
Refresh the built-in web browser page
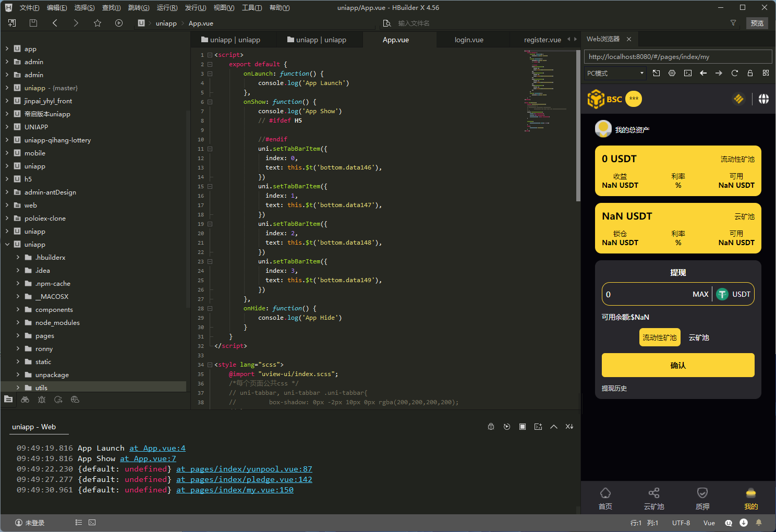734,73
